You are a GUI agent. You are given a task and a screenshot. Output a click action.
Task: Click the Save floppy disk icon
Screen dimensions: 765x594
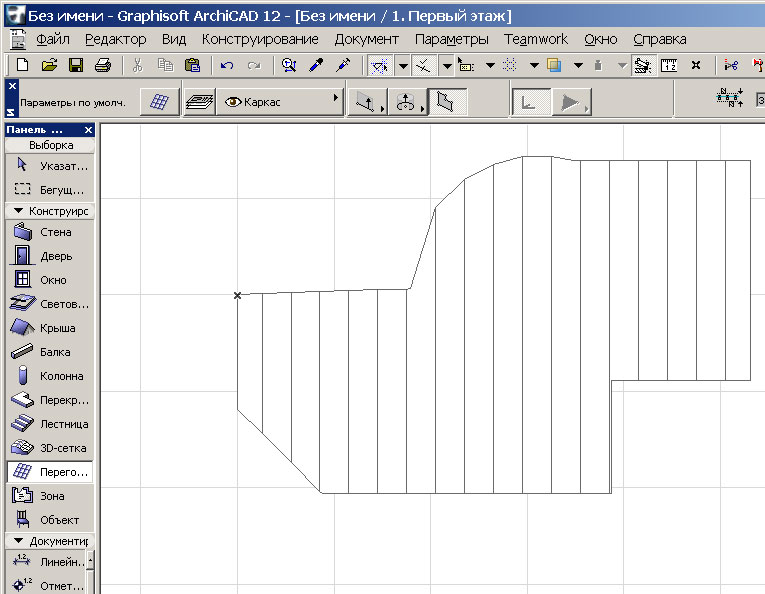point(76,65)
